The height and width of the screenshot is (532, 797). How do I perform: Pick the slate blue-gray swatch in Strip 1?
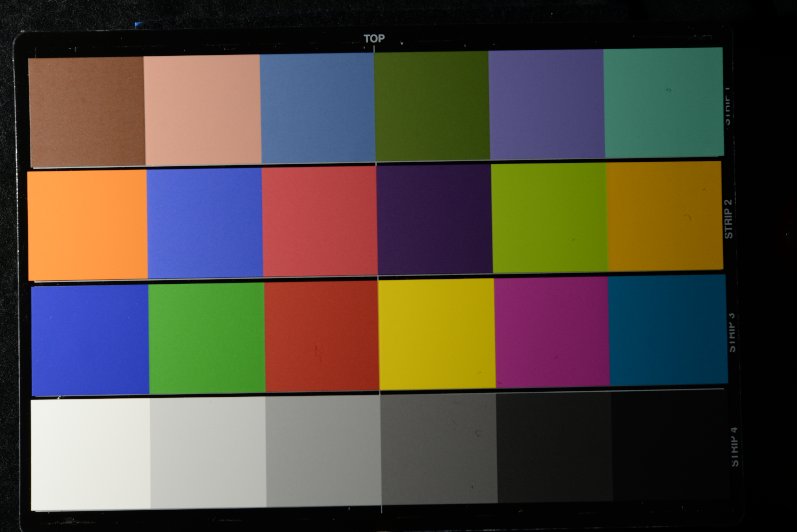(x=318, y=108)
